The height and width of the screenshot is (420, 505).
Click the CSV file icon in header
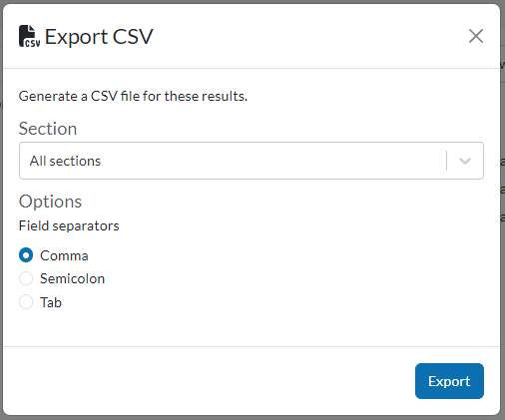click(29, 36)
